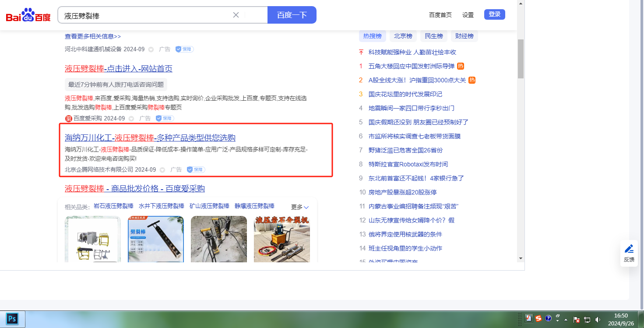Open top trending item 科技赋能强种业 人勤苗壮绘丰收
Screen dimensions: 644x328
click(x=412, y=52)
